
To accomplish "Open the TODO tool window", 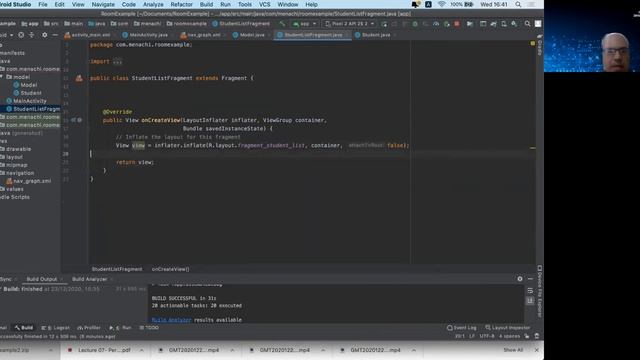I will [149, 328].
